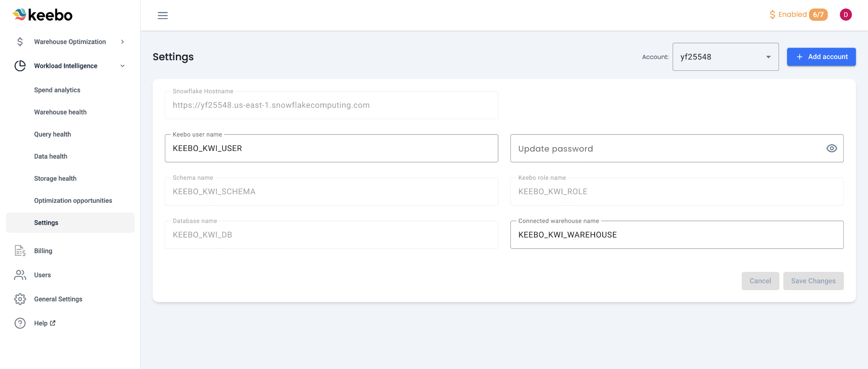This screenshot has width=868, height=369.
Task: Click the Help question mark icon
Action: coord(20,323)
